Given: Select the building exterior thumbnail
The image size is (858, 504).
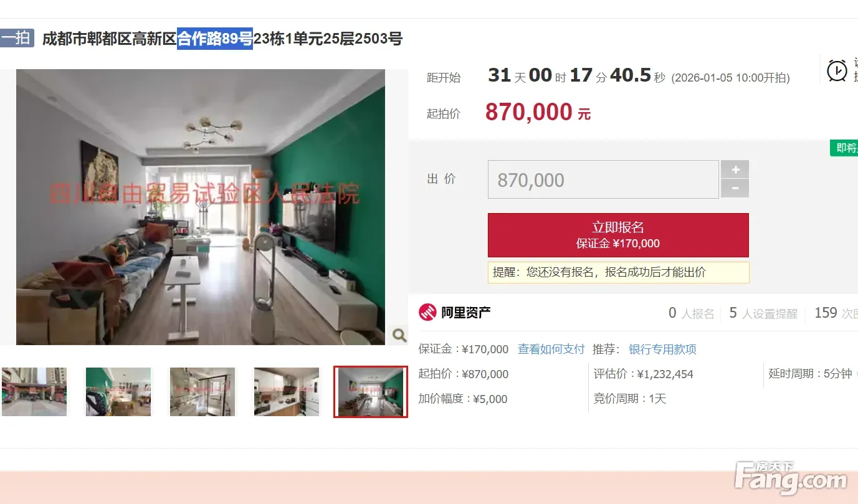Looking at the screenshot, I should 34,392.
